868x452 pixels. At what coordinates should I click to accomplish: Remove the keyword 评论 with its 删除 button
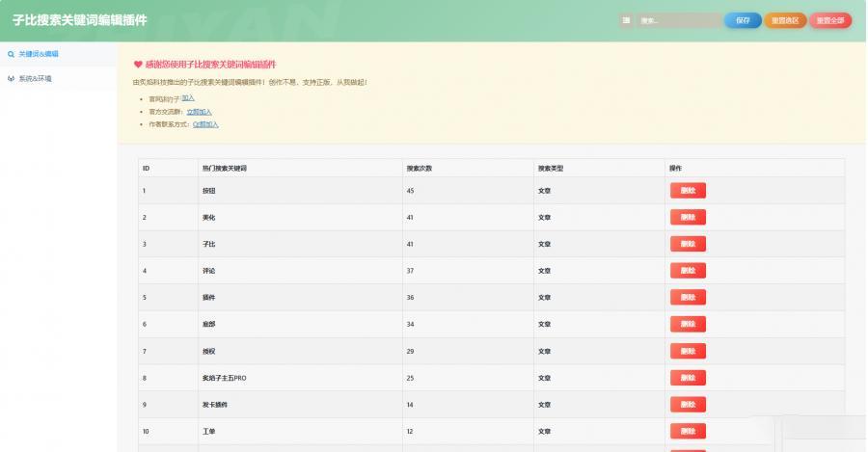(688, 271)
